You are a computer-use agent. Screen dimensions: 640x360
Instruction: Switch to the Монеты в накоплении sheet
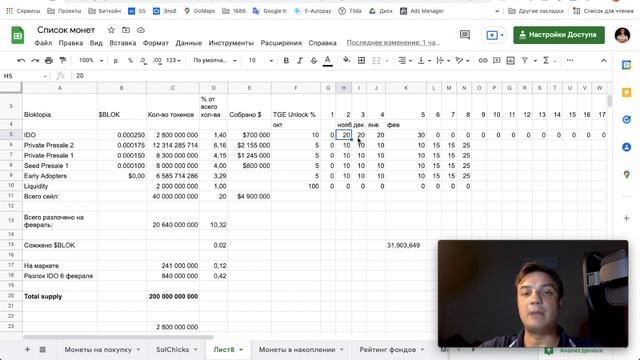297,350
